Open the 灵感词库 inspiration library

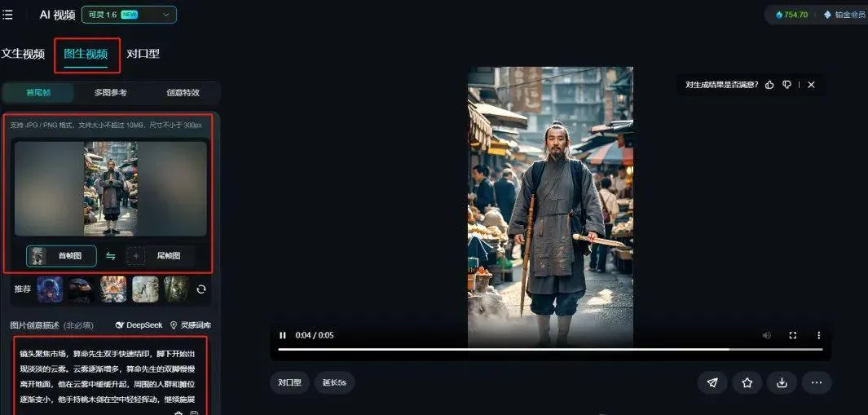click(x=191, y=325)
